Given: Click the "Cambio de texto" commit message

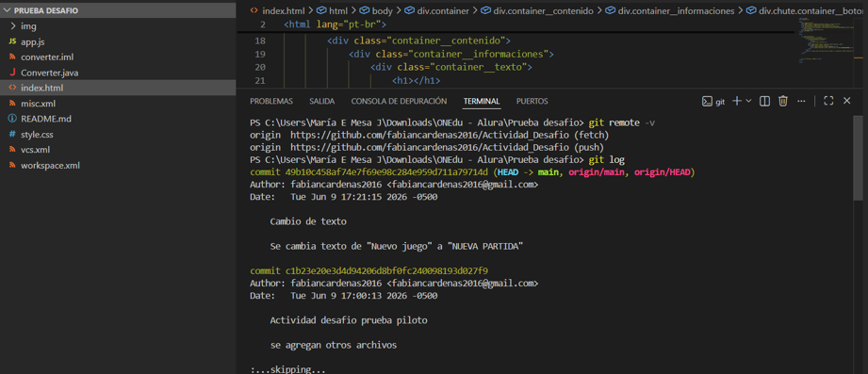Looking at the screenshot, I should [x=308, y=221].
